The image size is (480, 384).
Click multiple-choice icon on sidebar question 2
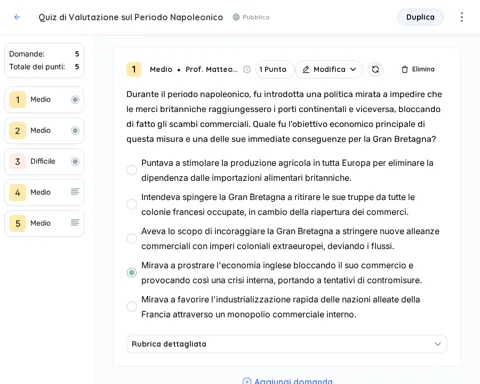coord(75,130)
